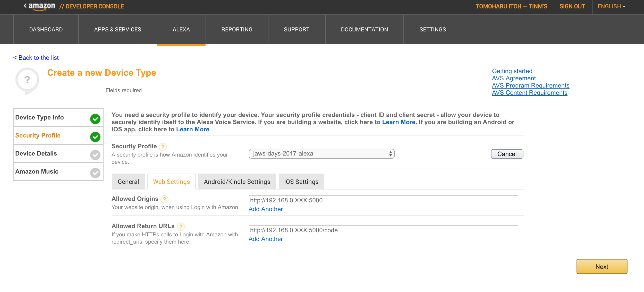Open AVS Content Requirements link
644x292 pixels.
(x=529, y=93)
